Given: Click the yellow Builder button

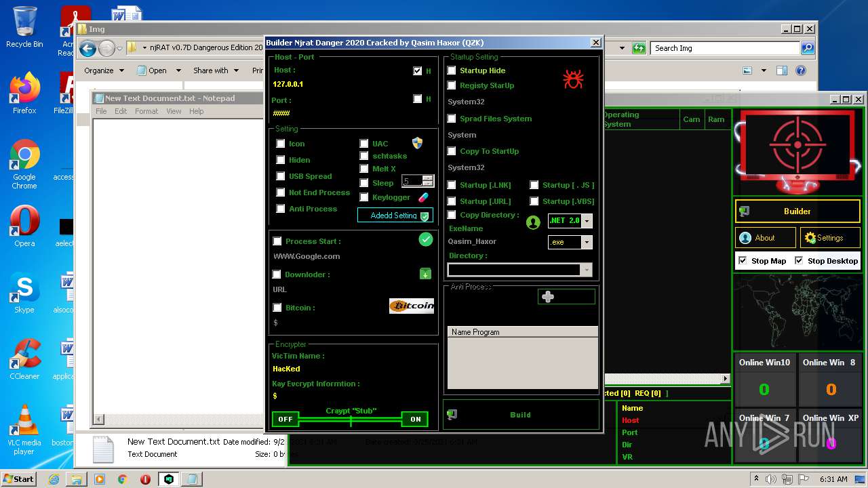Looking at the screenshot, I should click(x=797, y=211).
